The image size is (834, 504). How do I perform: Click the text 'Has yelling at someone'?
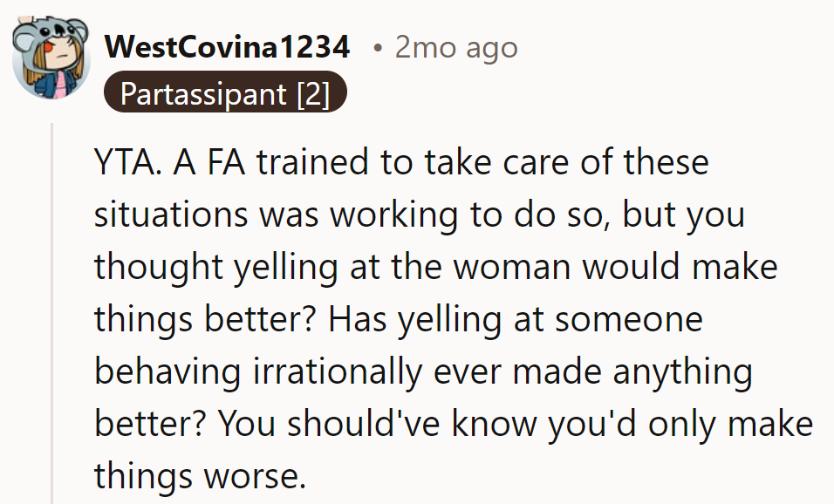point(516,319)
